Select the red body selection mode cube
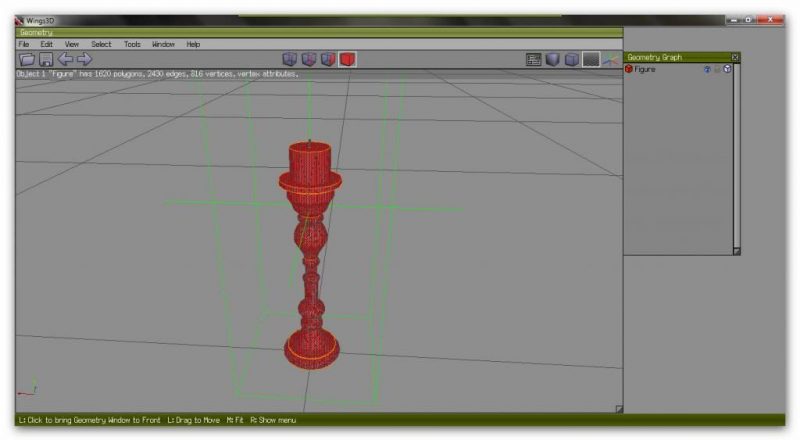 [347, 60]
